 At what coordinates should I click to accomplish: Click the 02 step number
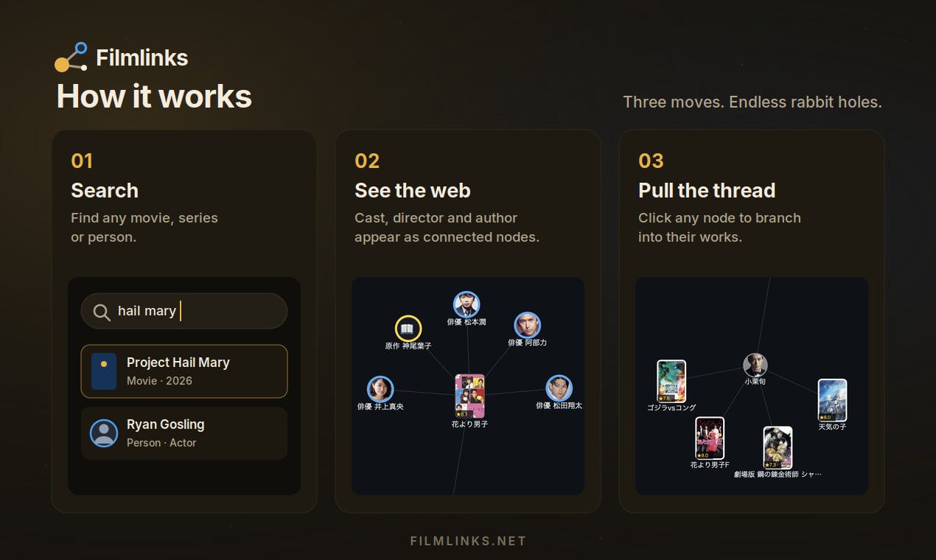click(367, 161)
